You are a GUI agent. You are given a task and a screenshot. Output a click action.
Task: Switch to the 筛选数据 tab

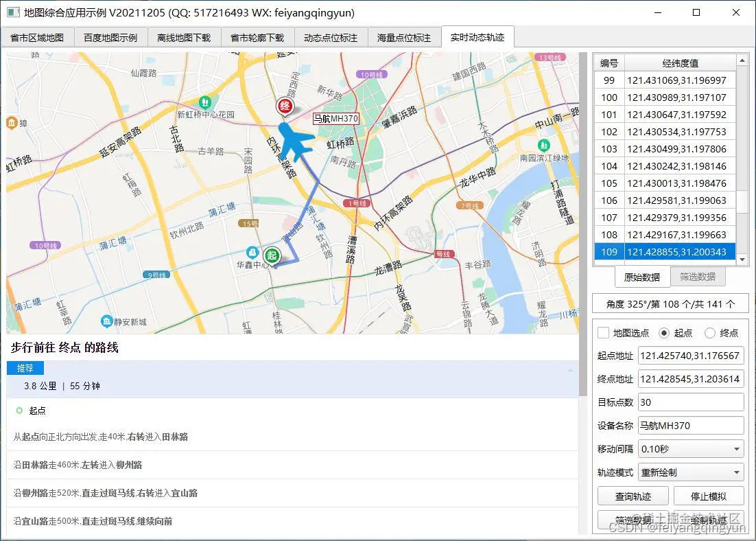click(698, 277)
